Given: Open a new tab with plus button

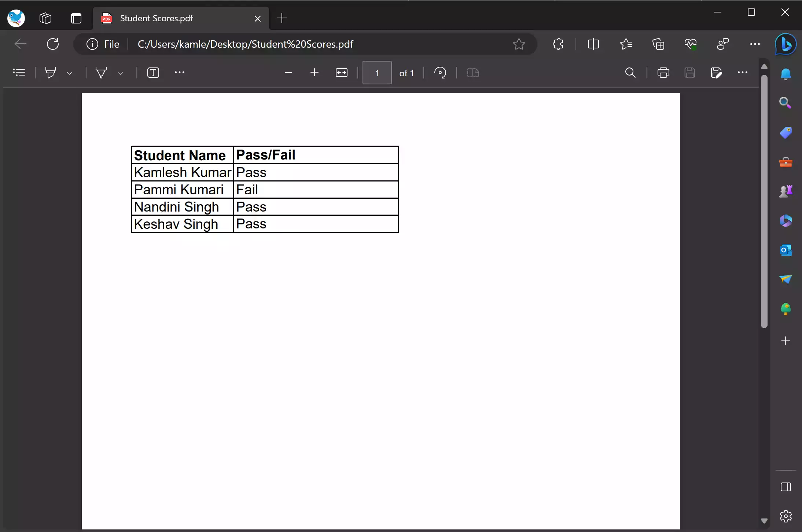Looking at the screenshot, I should tap(282, 18).
